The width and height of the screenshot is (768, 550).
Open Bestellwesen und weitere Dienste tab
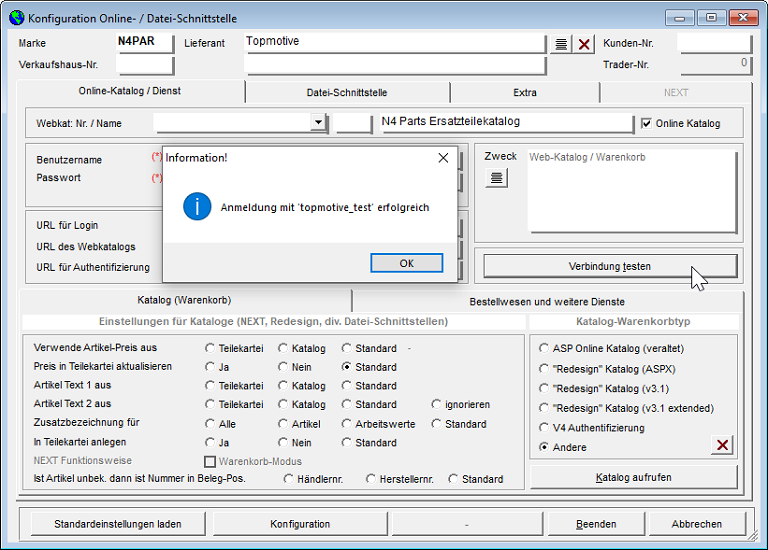tap(547, 302)
